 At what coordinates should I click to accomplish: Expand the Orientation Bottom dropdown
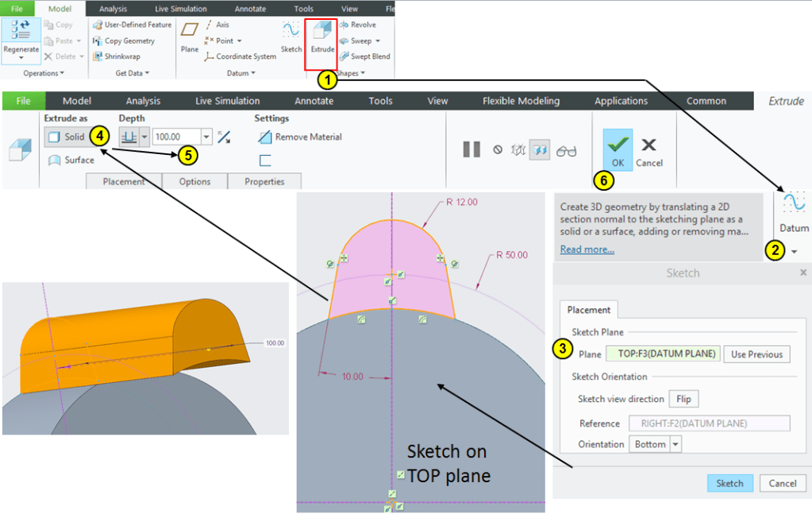[x=675, y=444]
